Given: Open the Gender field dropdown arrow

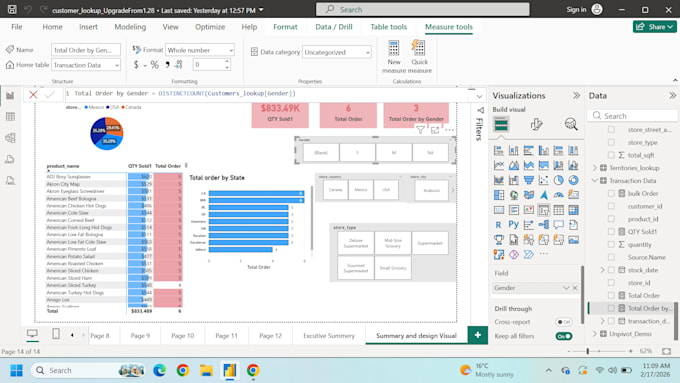Looking at the screenshot, I should (x=566, y=288).
